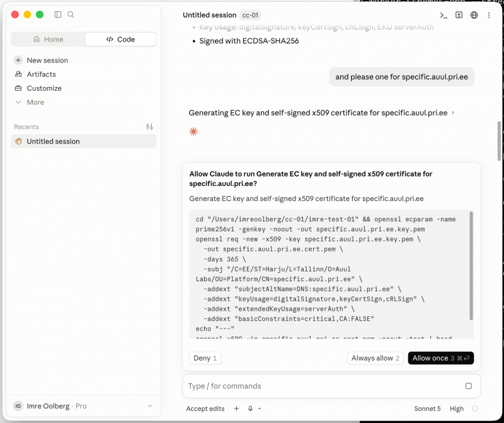Open the Recents filter settings icon

[x=149, y=127]
